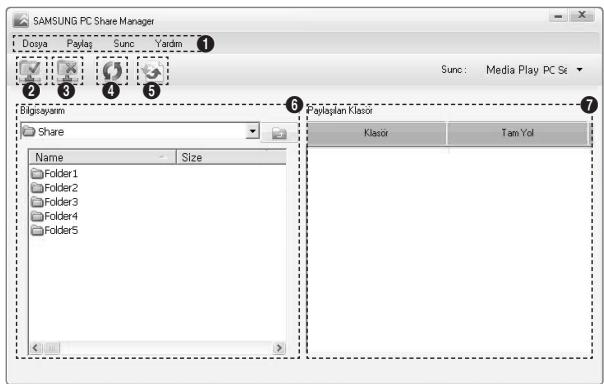Select Folder5 in the file list
Image resolution: width=604 pixels, height=384 pixels.
tap(55, 230)
